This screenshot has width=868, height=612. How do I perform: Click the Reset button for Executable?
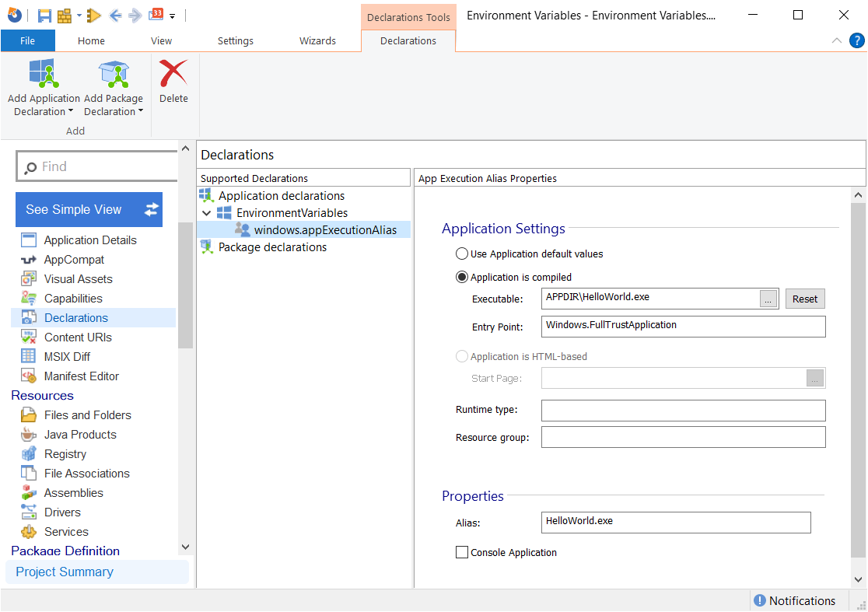(x=804, y=299)
